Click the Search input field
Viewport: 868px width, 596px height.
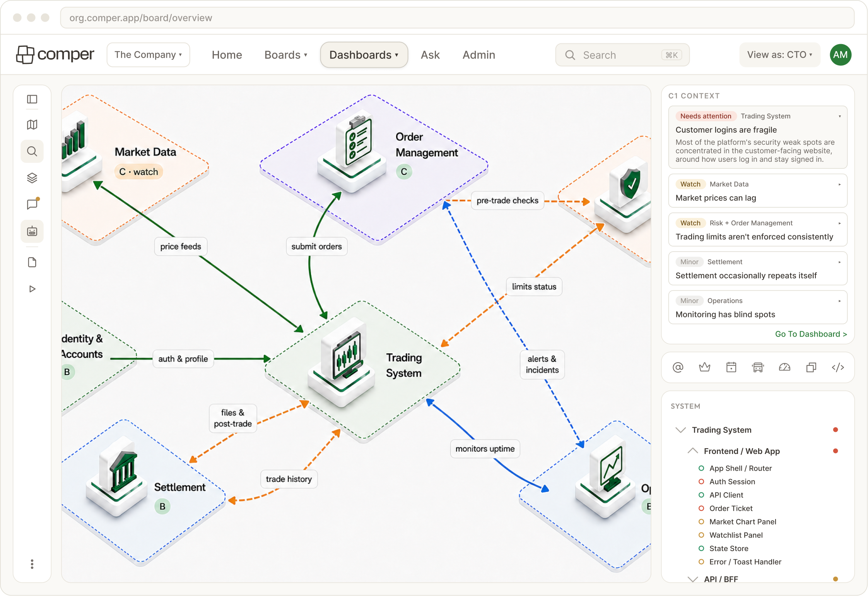coord(622,55)
